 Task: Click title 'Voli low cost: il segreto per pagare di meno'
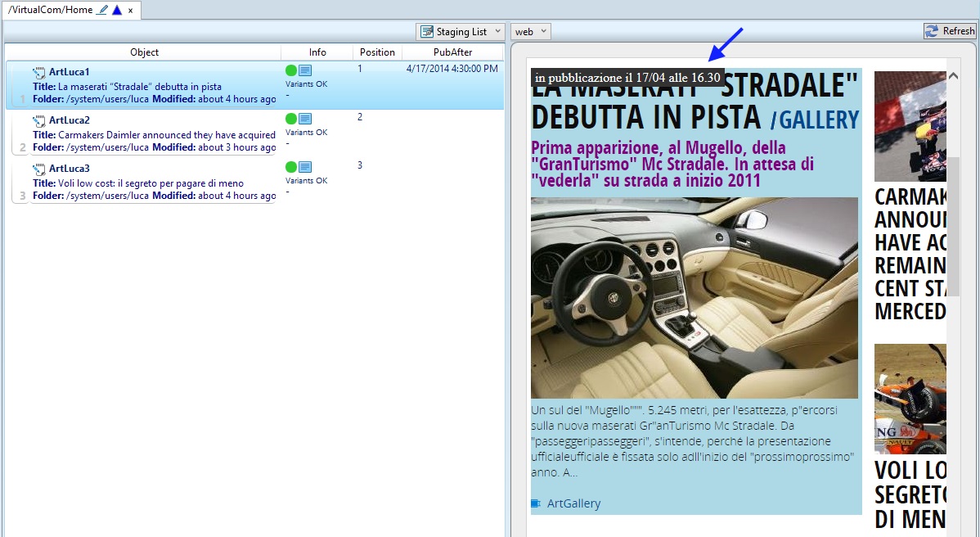151,183
